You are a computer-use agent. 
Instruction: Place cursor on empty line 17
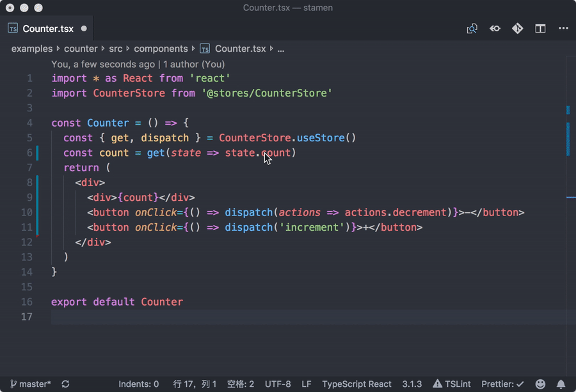point(308,317)
